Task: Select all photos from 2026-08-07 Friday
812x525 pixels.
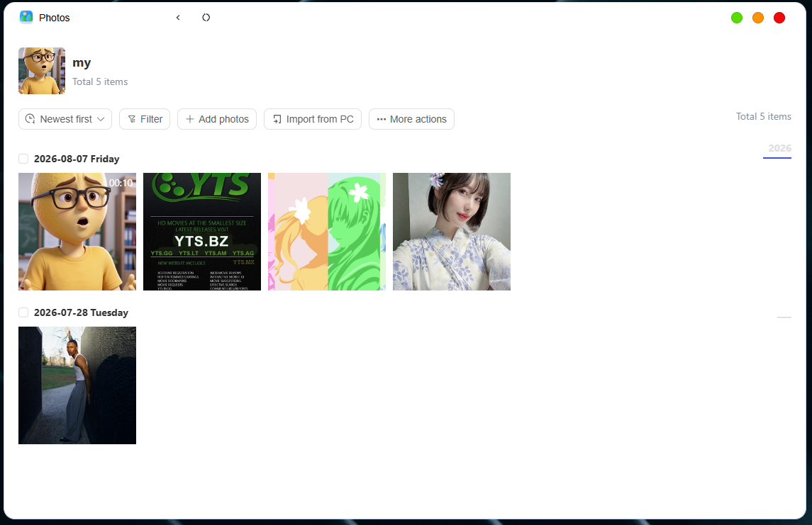Action: pos(23,159)
